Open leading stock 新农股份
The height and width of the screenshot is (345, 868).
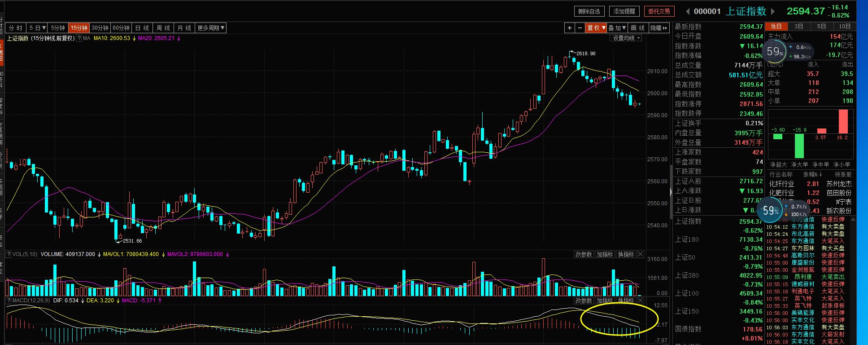click(839, 211)
